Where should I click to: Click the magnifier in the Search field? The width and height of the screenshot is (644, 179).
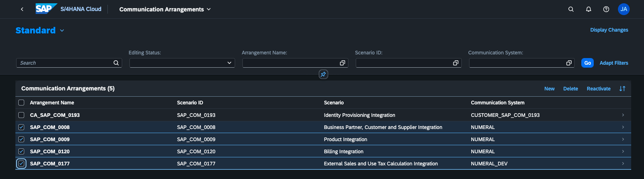116,63
